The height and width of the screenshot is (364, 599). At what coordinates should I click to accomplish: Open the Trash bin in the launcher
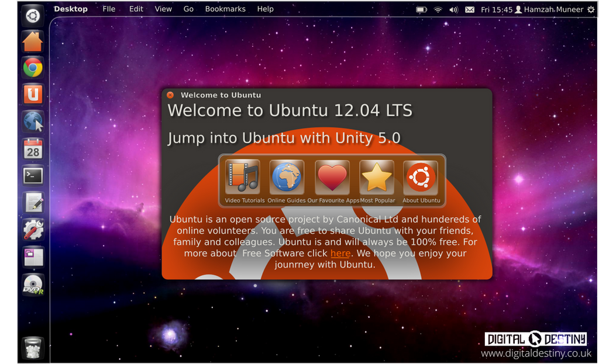[x=33, y=348]
